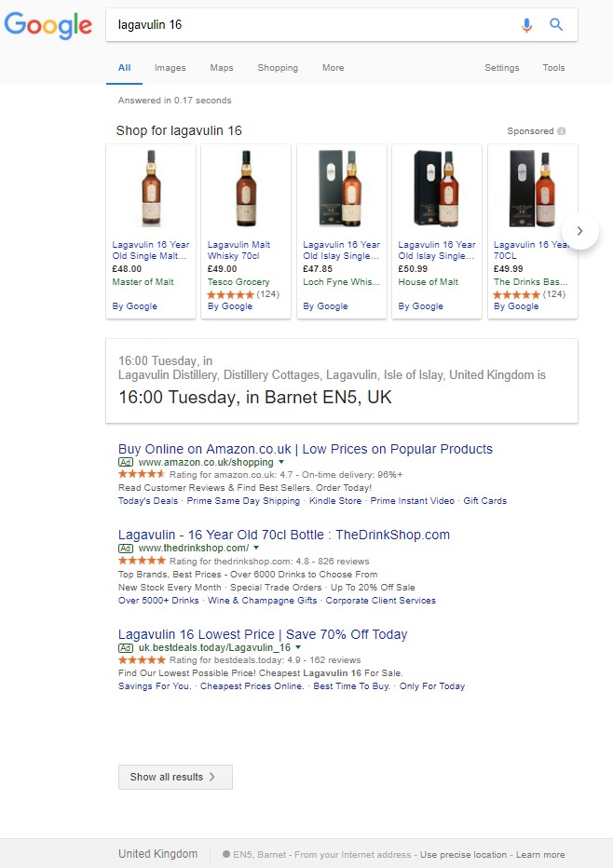Viewport: 613px width, 868px height.
Task: Click the voice search microphone icon
Action: [x=526, y=25]
